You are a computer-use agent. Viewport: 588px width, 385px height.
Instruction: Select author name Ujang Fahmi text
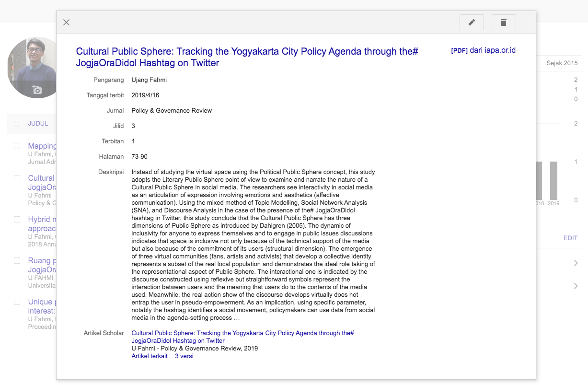click(149, 80)
